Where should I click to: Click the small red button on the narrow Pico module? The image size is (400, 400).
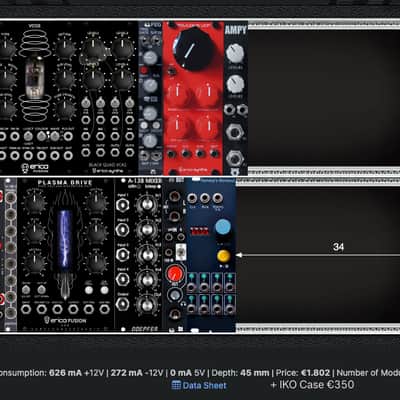144,70
